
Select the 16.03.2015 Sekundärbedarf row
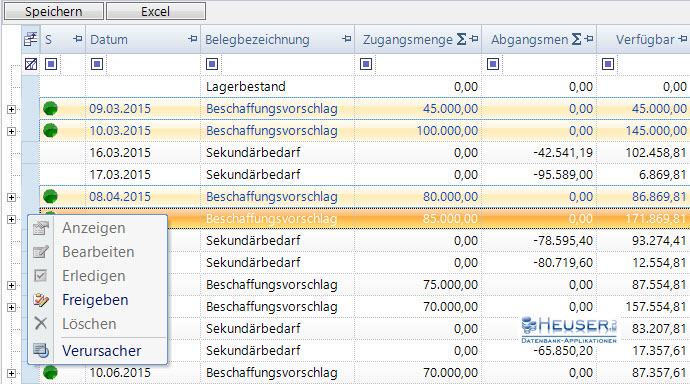click(x=365, y=153)
